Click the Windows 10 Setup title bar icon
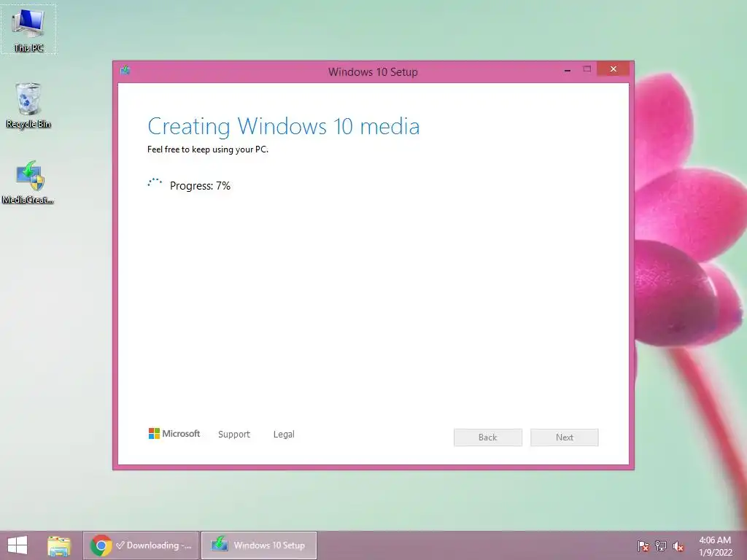 (x=125, y=71)
